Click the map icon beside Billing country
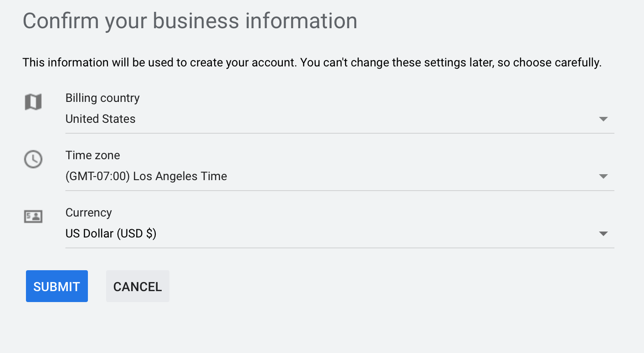644x353 pixels. point(33,102)
